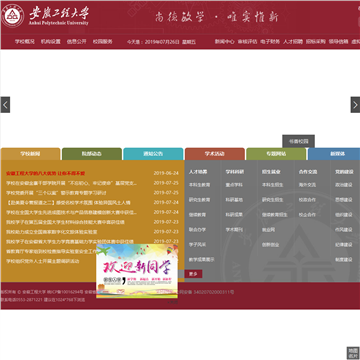The height and width of the screenshot is (360, 360).
Task: Open the red headline about 安徽工程大学八大优势
Action: pyautogui.click(x=46, y=173)
